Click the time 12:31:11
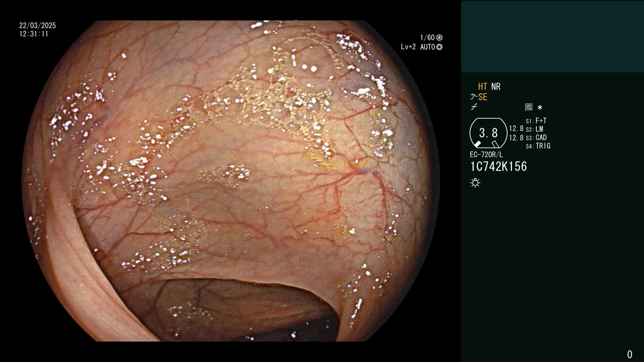Viewport: 644px width, 362px height. coord(34,34)
